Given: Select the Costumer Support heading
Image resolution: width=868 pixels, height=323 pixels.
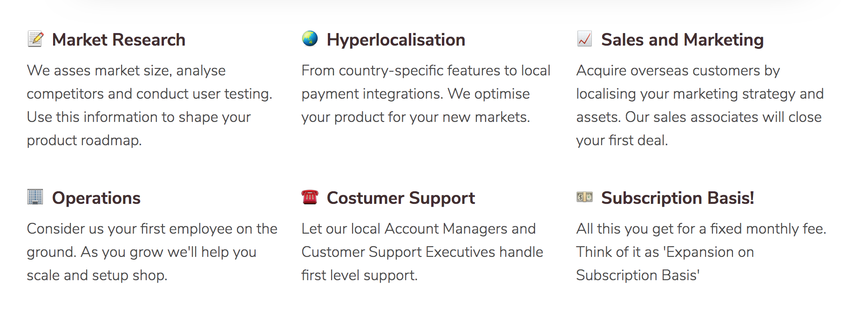Looking at the screenshot, I should click(400, 198).
